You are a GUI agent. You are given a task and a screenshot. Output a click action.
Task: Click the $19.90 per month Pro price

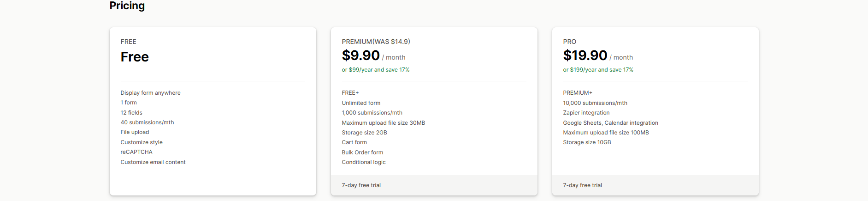click(585, 55)
